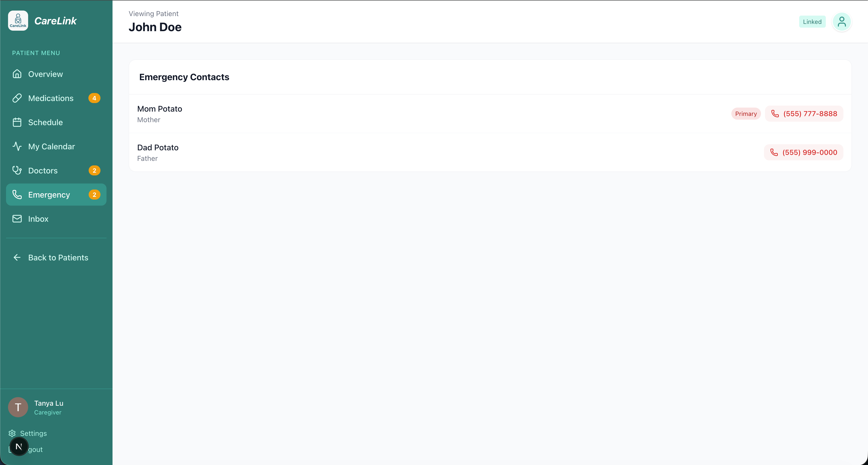Click the round N badge icon

[x=19, y=446]
